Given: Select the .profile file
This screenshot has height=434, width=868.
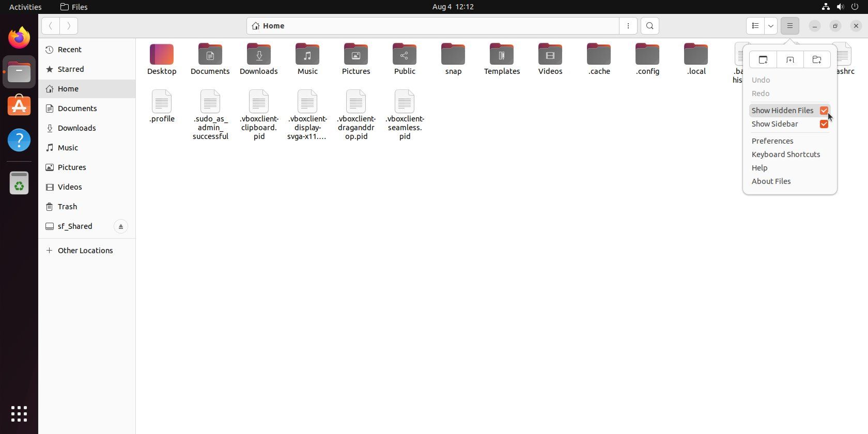Looking at the screenshot, I should (162, 107).
